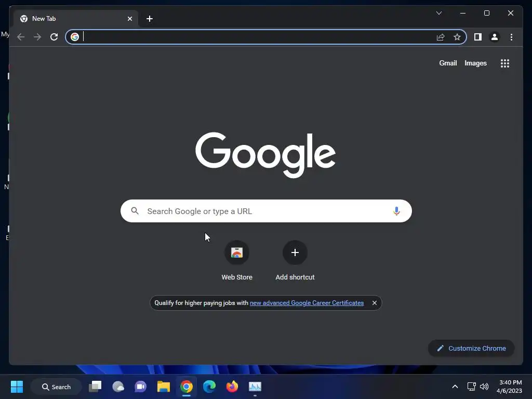Launch Firefox from the taskbar
Image resolution: width=532 pixels, height=399 pixels.
tap(232, 387)
